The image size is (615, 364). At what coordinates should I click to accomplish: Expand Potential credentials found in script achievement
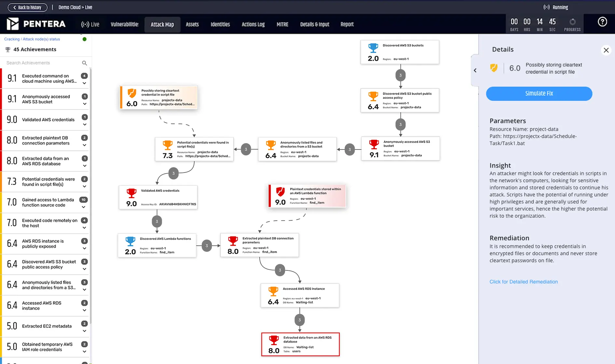[84, 187]
